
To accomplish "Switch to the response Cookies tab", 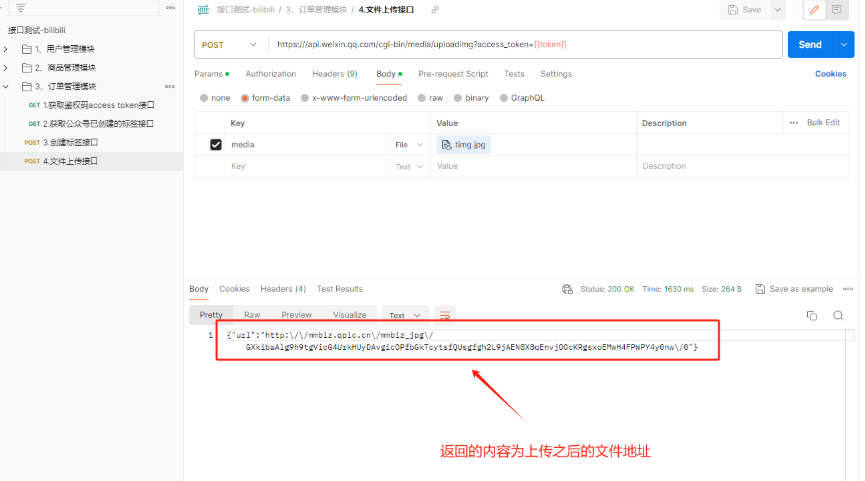I will point(234,289).
